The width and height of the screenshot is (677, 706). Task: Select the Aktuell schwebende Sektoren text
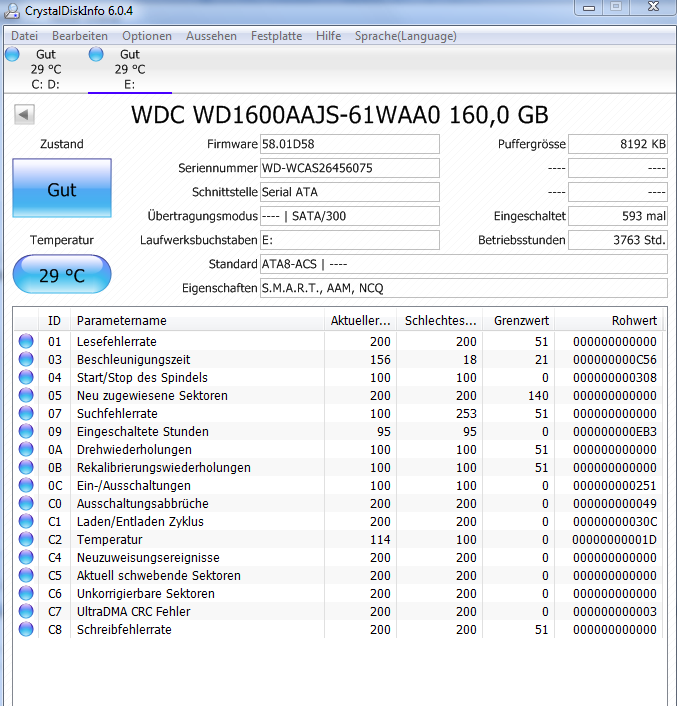pos(158,576)
